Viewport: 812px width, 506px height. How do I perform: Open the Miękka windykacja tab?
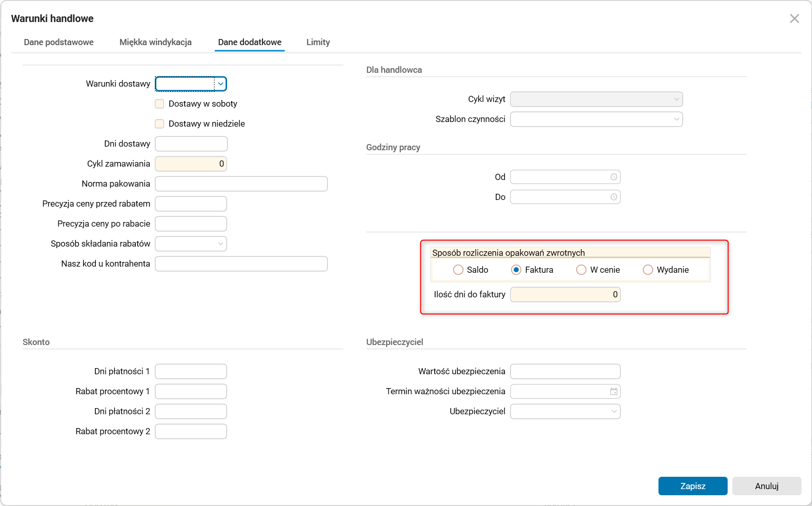pos(155,43)
